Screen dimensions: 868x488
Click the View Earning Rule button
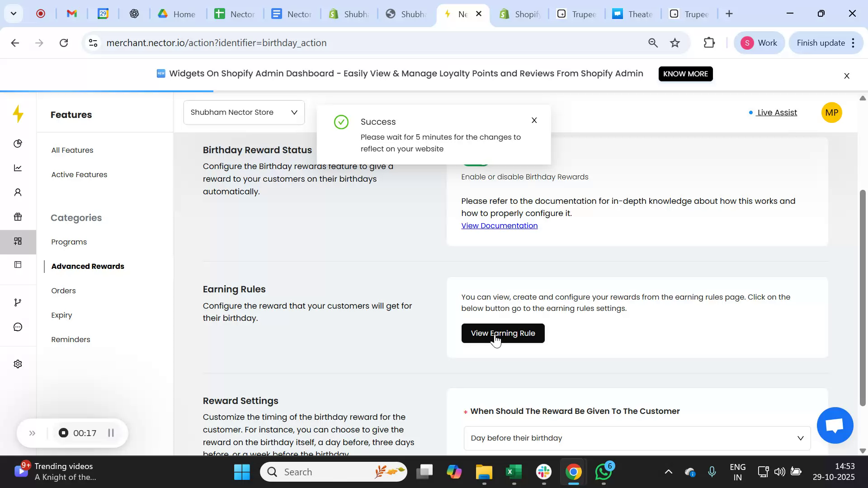503,333
